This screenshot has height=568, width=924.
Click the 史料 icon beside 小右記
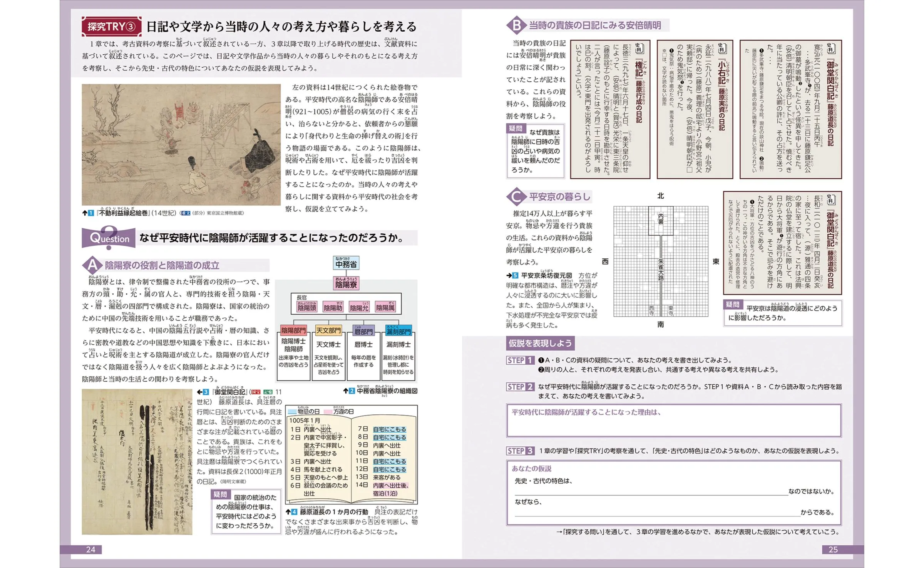[722, 49]
